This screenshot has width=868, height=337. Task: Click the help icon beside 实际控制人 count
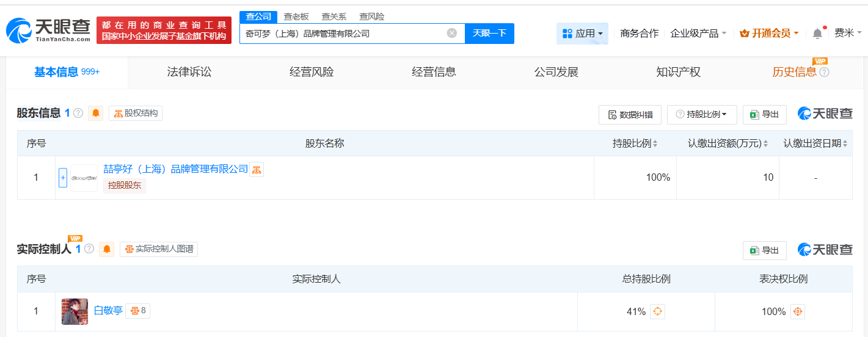[x=89, y=248]
